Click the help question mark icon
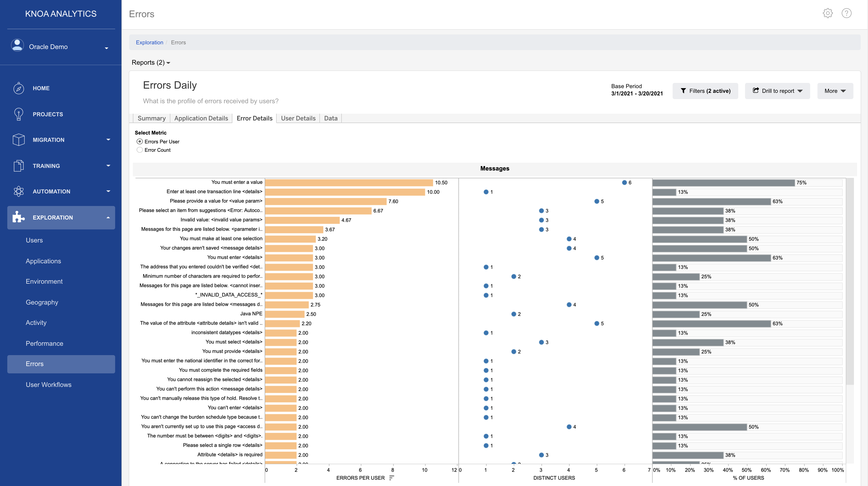The width and height of the screenshot is (868, 486). [846, 13]
